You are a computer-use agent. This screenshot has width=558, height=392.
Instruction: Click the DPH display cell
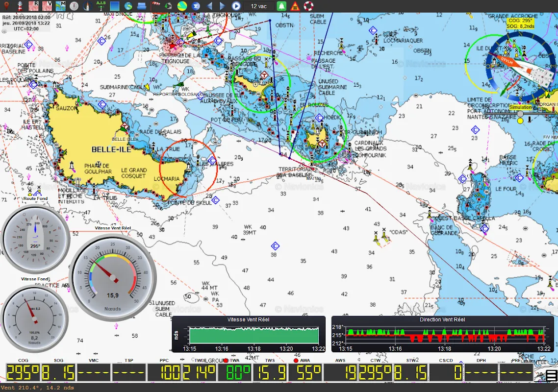(x=481, y=372)
